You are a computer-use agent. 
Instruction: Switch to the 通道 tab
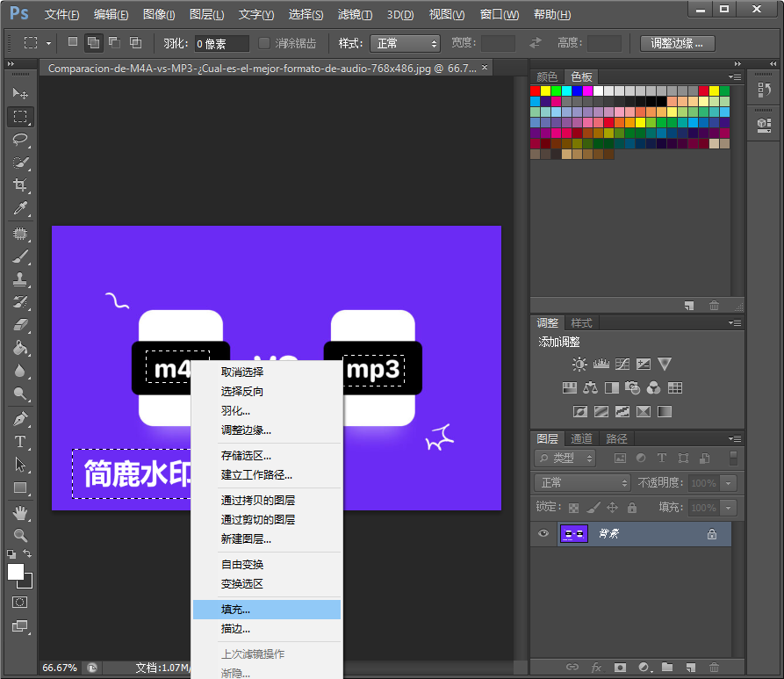pos(581,438)
